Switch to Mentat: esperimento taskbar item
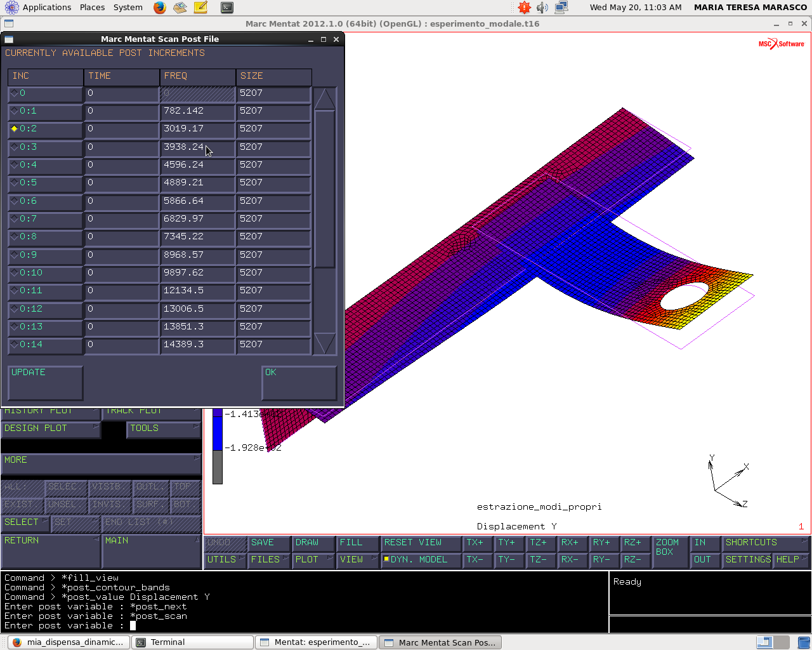 click(x=316, y=642)
